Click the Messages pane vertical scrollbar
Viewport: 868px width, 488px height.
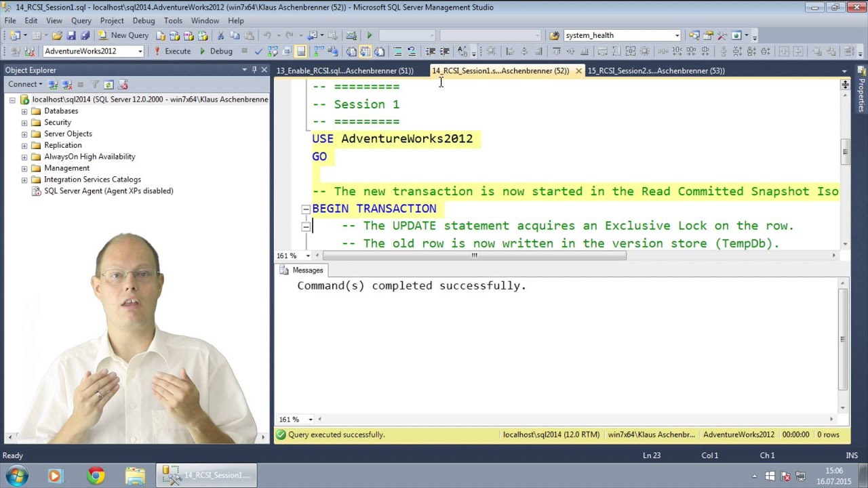pos(843,339)
